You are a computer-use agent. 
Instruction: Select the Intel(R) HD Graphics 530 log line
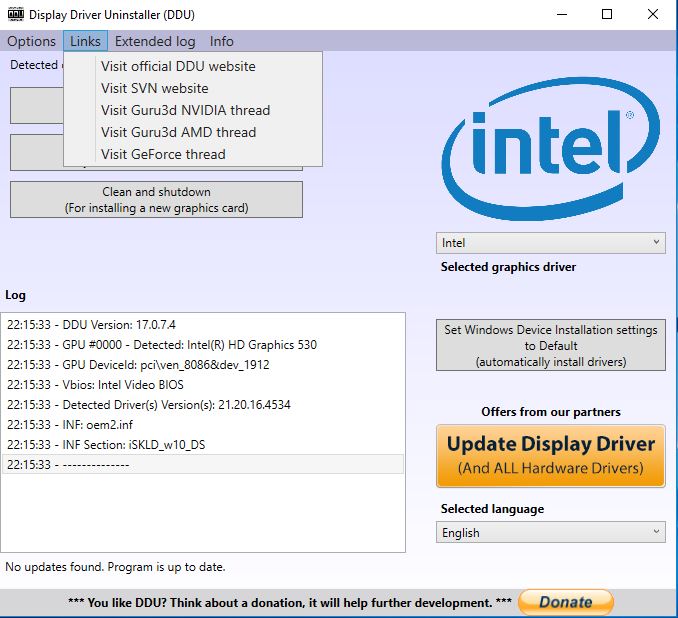(x=203, y=345)
